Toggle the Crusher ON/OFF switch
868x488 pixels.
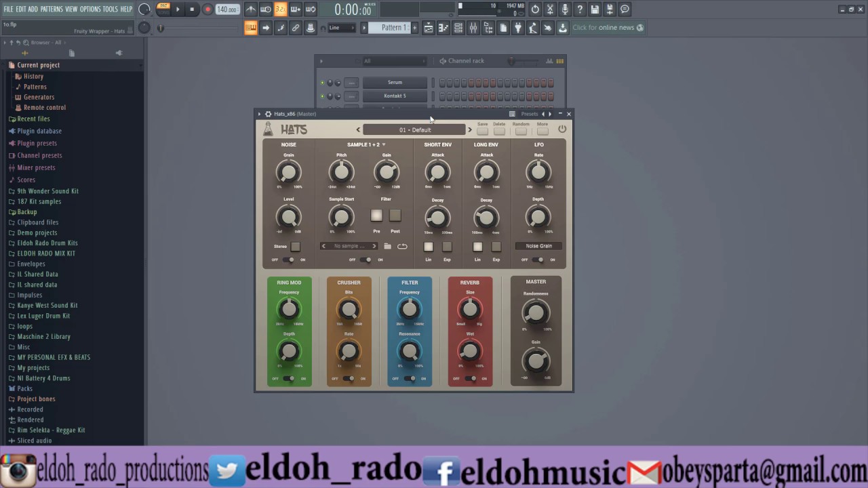click(x=349, y=379)
